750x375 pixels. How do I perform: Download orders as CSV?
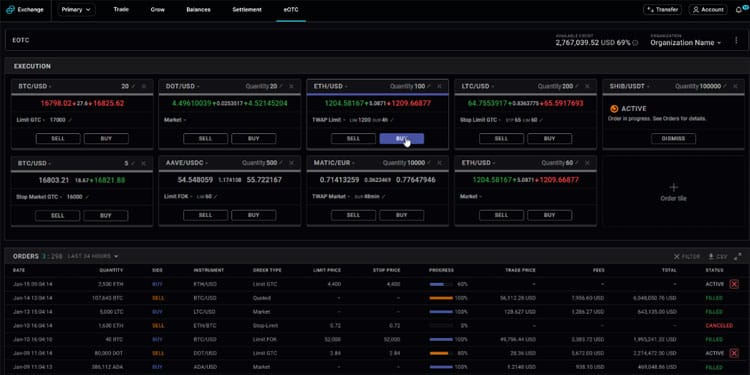pyautogui.click(x=718, y=257)
